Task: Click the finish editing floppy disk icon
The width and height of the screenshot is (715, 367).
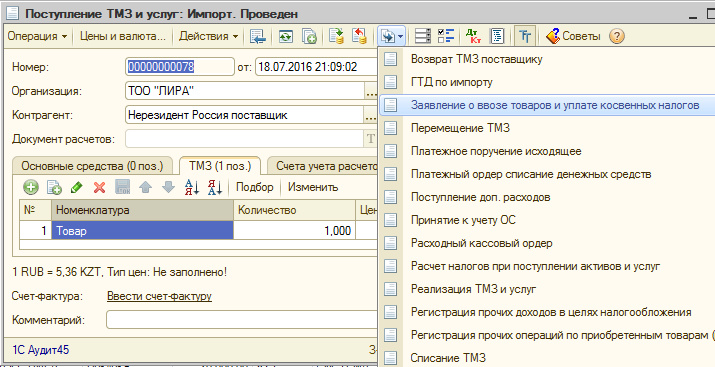Action: tap(123, 187)
